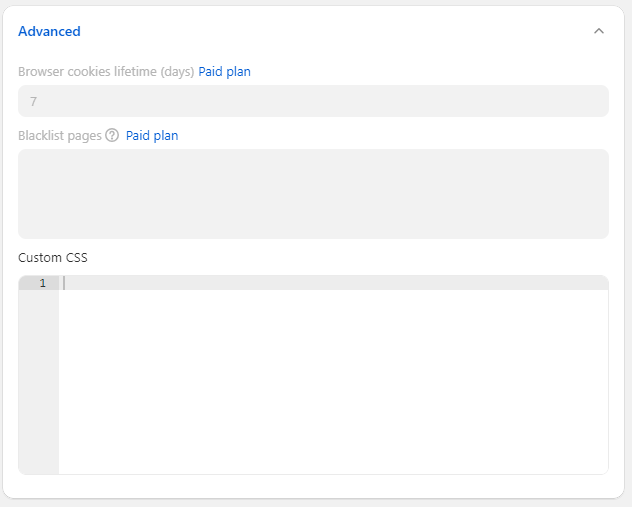Click the empty gutter below line number 1
Image resolution: width=632 pixels, height=507 pixels.
39,380
